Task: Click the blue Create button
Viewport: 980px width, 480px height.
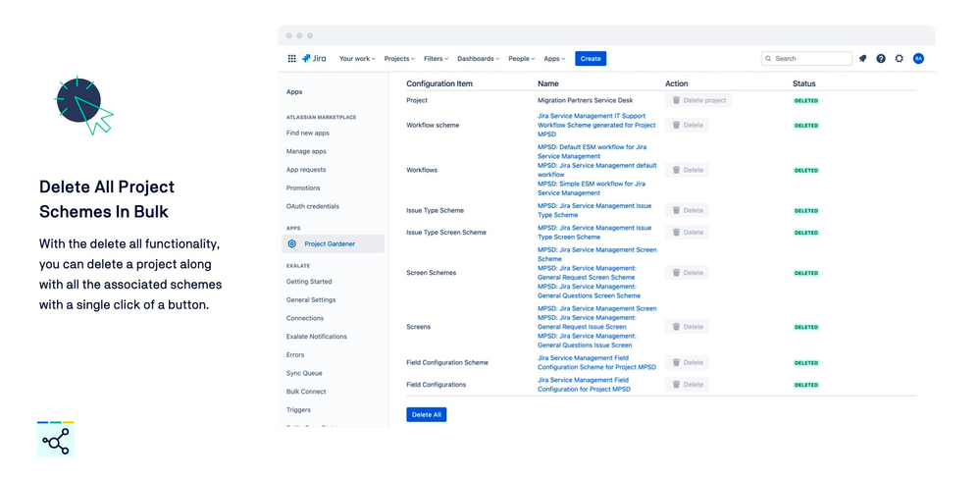Action: (x=591, y=59)
